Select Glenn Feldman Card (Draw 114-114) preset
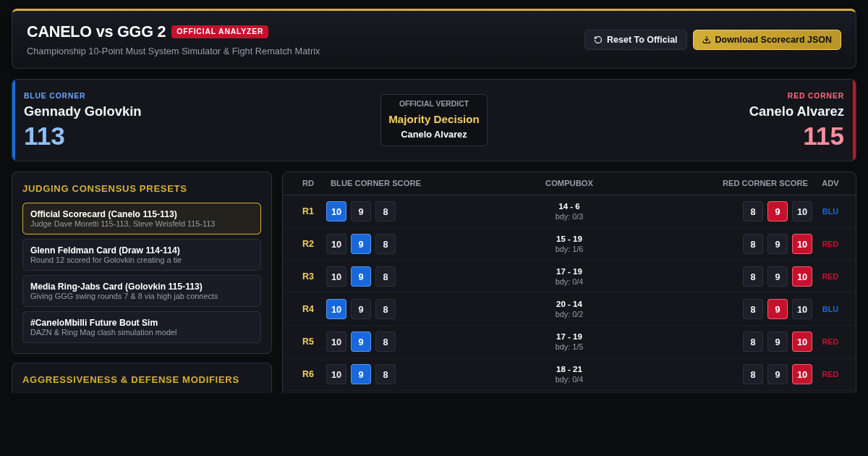Viewport: 868px width, 456px height. (x=142, y=255)
